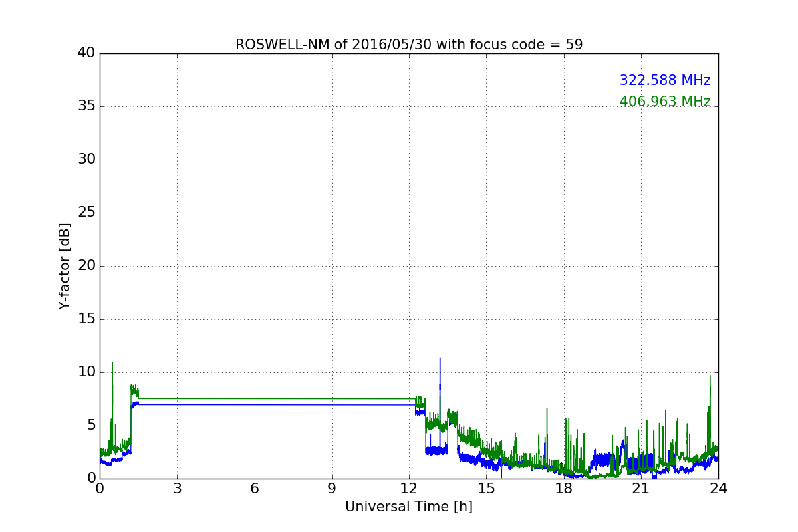Click the x-axis tick label 12
Image resolution: width=798 pixels, height=532 pixels.
pos(409,489)
